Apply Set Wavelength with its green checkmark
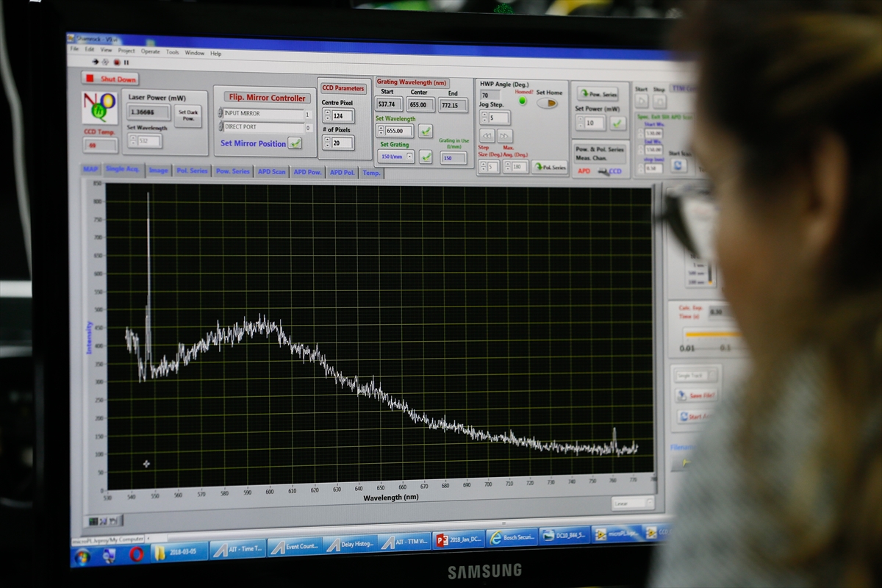 [426, 131]
